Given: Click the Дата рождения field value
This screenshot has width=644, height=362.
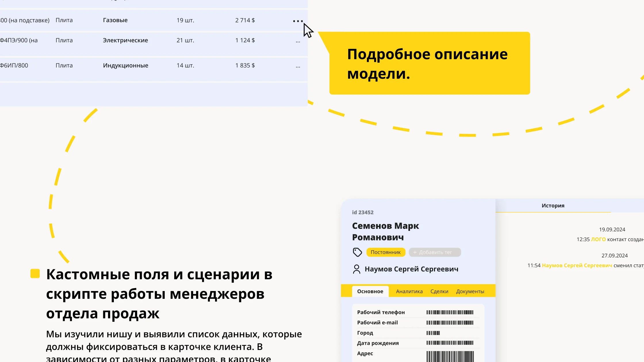Looking at the screenshot, I should click(450, 343).
